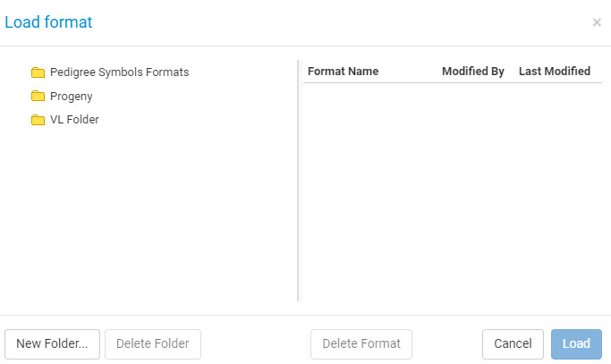
Task: Click the vertical divider between the panes
Action: tap(298, 181)
